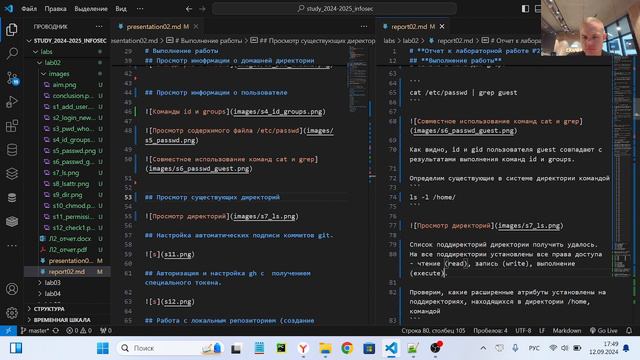640x360 pixels.
Task: Click breadcrumb lab02 in right editor
Action: pyautogui.click(x=411, y=41)
